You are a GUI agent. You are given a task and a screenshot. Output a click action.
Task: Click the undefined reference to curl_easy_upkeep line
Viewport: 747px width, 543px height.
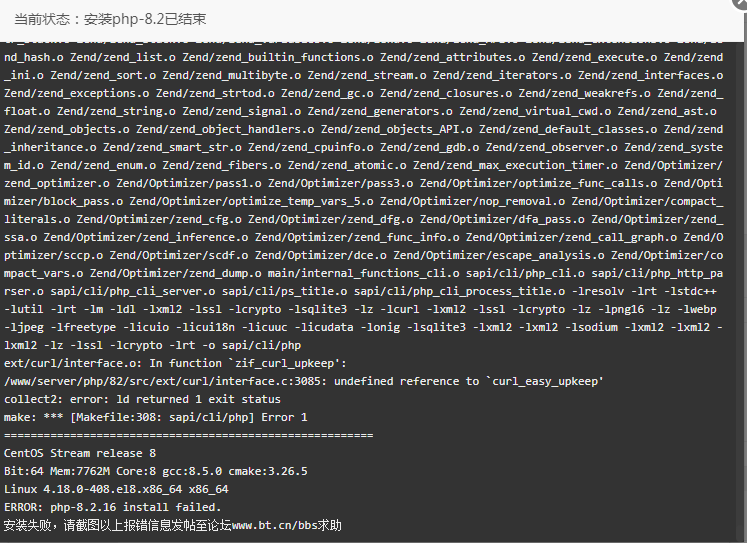303,381
